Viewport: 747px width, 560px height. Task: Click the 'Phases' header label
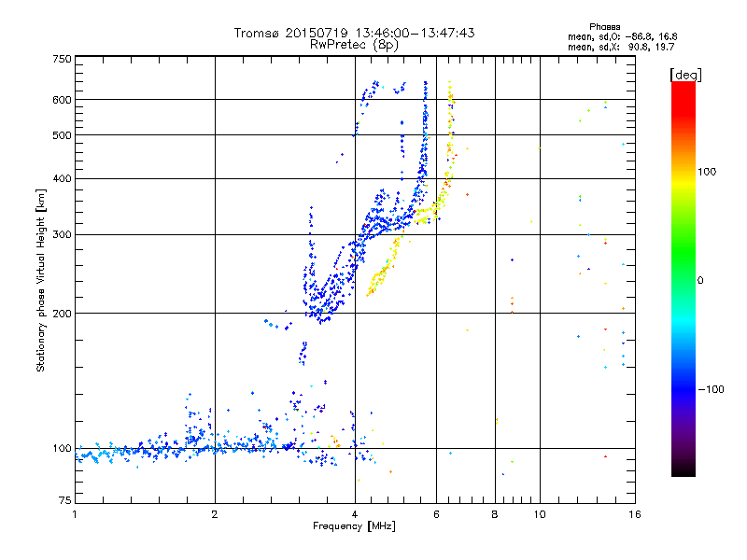coord(604,27)
